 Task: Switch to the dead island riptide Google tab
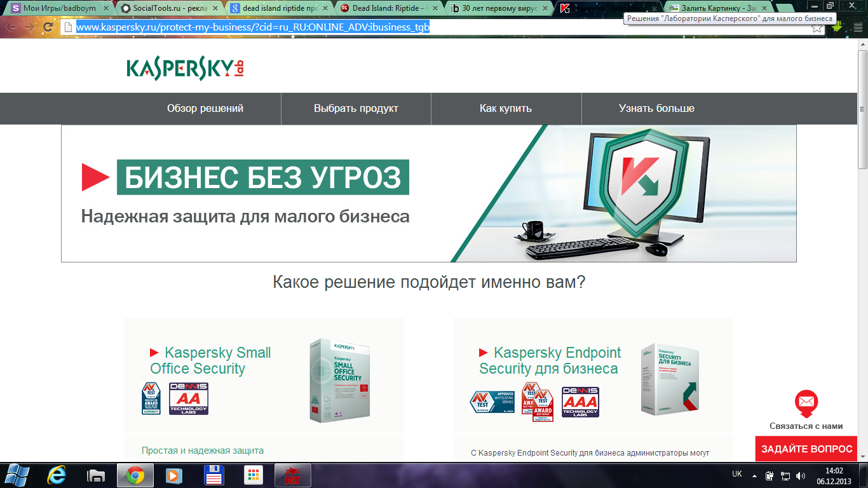(278, 8)
